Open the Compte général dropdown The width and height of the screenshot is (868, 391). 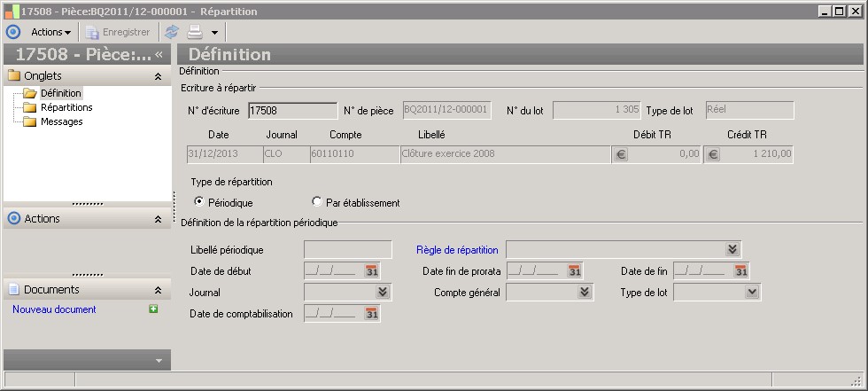coord(584,293)
